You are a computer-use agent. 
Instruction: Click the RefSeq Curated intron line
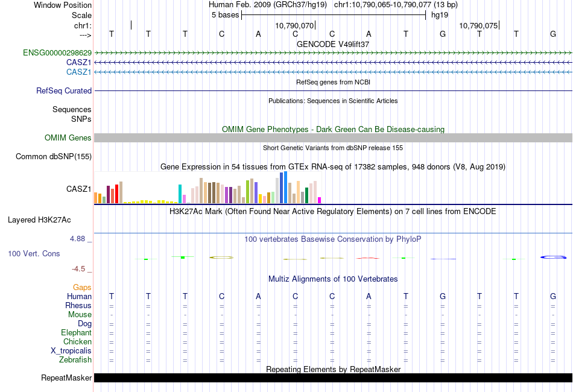point(333,90)
